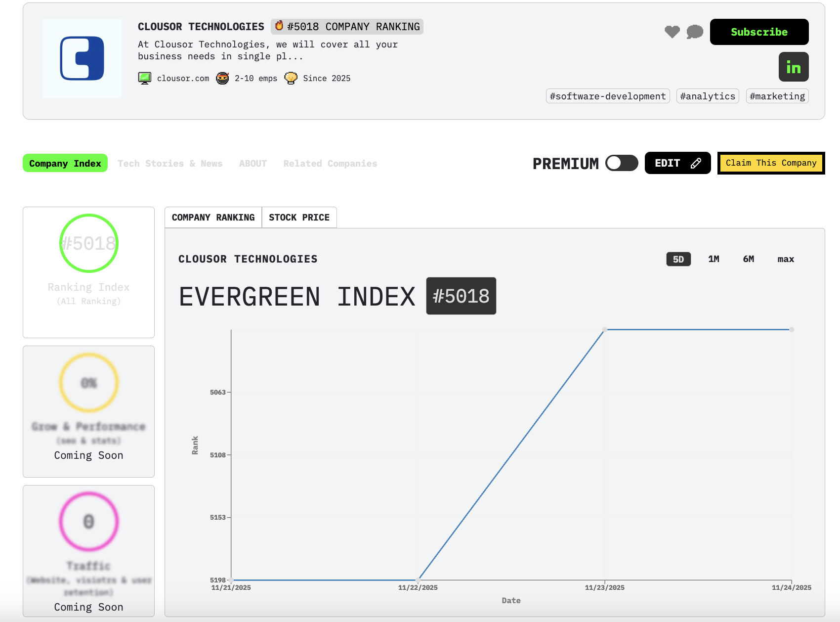Switch chart range to 1M
The width and height of the screenshot is (840, 622).
[714, 259]
